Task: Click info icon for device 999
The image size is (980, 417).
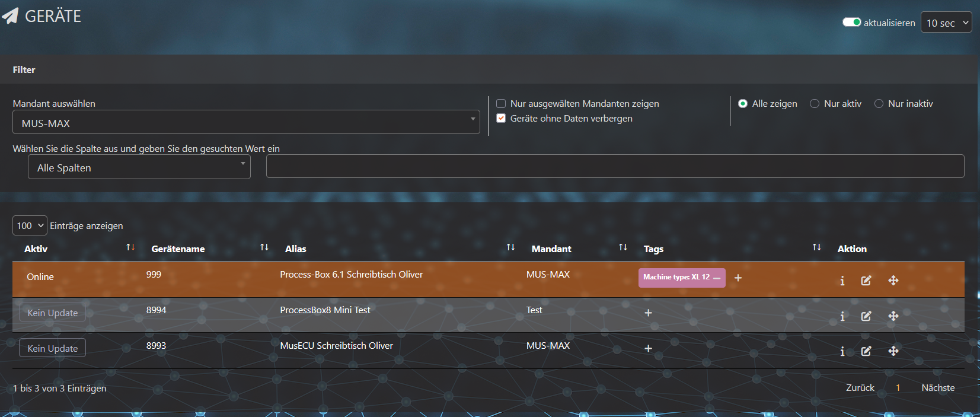Action: [x=842, y=281]
